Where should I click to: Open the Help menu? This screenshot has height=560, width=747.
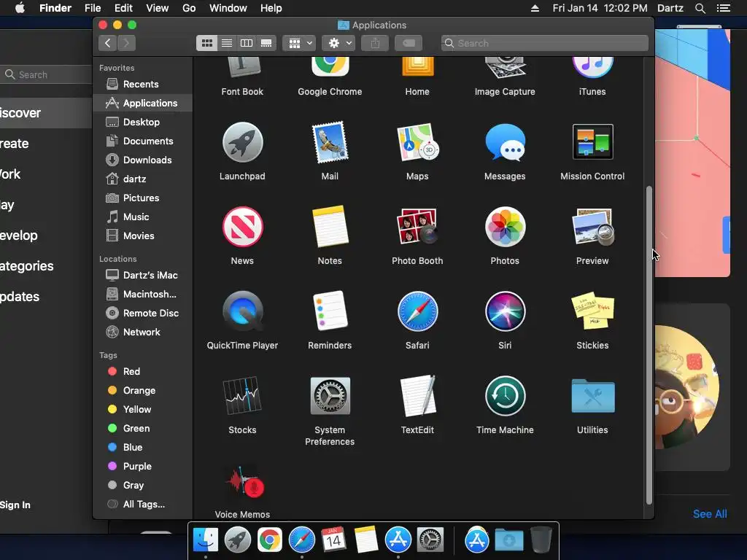pyautogui.click(x=271, y=8)
